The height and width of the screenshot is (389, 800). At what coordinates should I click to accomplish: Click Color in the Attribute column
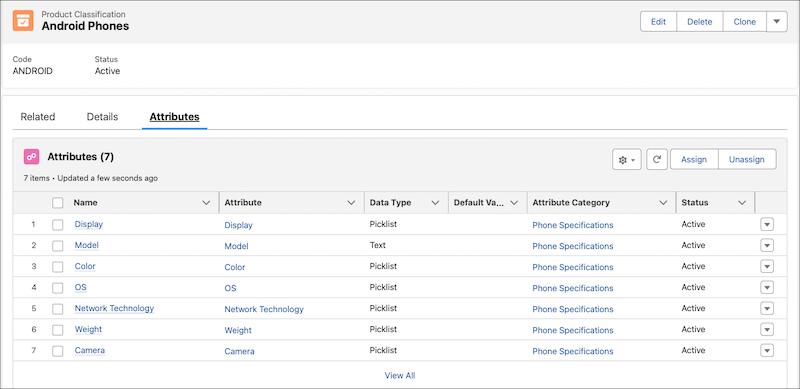(235, 267)
